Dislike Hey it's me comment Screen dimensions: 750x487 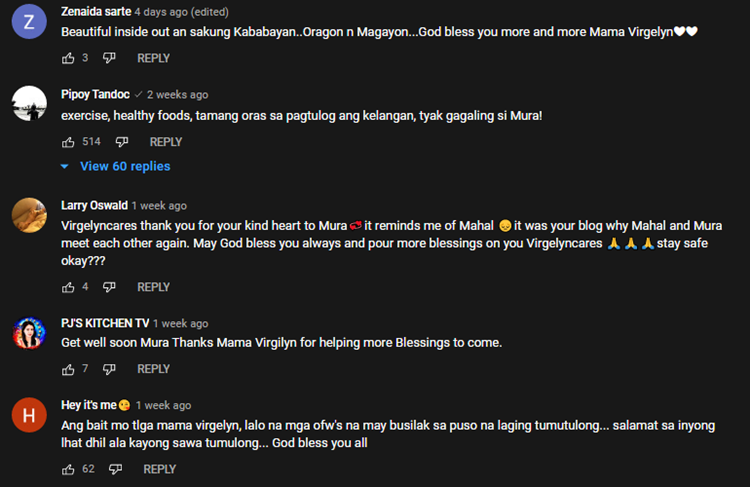[x=115, y=469]
